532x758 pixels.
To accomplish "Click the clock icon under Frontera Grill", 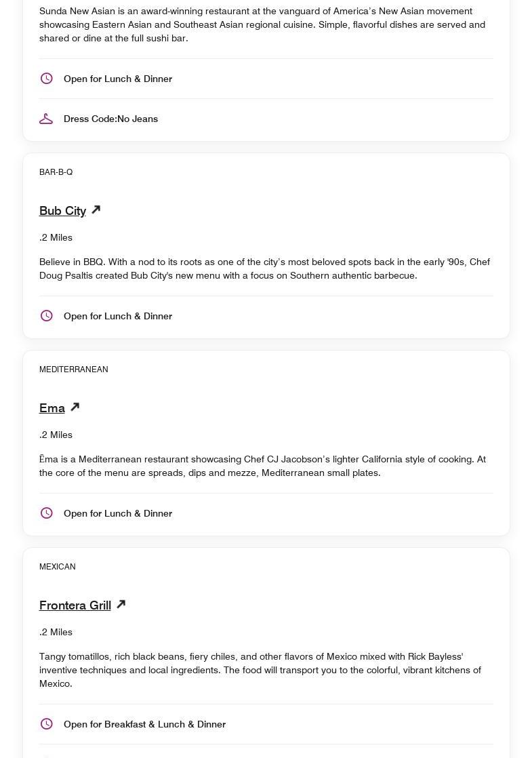I will coord(47,724).
